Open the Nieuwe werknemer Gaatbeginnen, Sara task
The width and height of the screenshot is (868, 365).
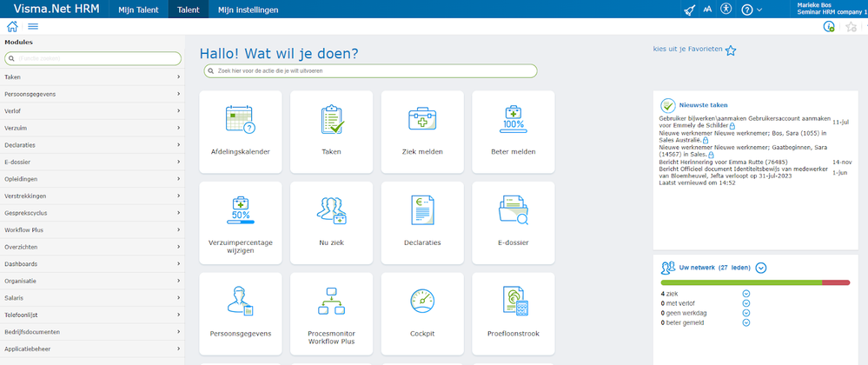[742, 151]
